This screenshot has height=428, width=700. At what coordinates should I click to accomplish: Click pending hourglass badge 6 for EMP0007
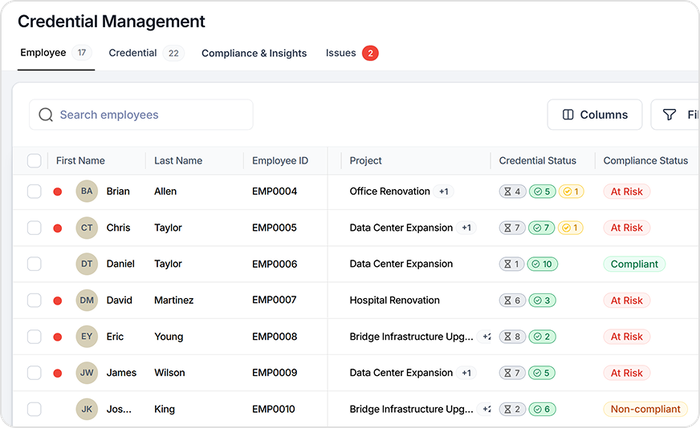(x=512, y=300)
